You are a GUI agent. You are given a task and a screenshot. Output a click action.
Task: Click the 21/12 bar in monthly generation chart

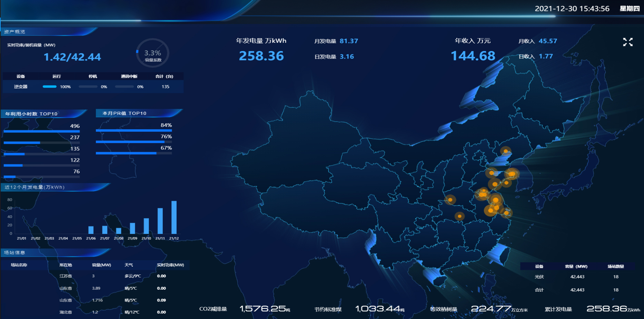tap(174, 217)
